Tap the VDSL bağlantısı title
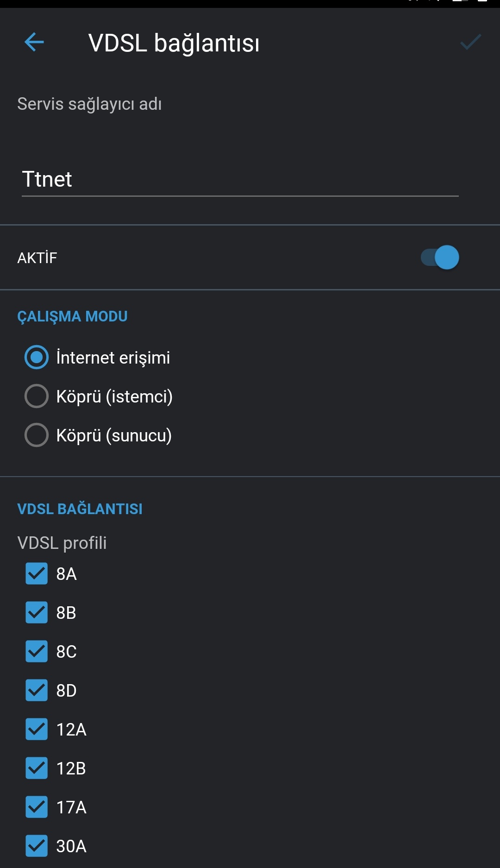The width and height of the screenshot is (500, 868). pyautogui.click(x=174, y=43)
